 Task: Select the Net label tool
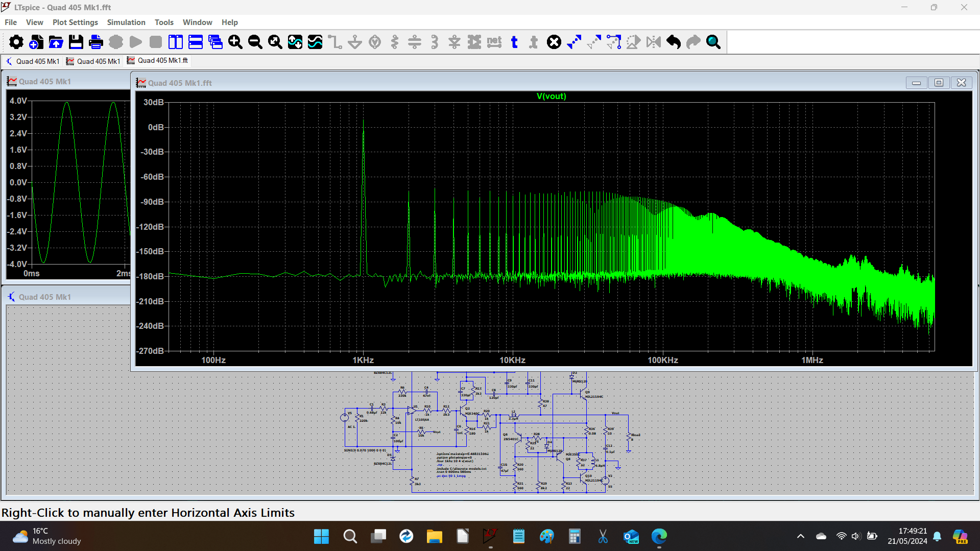(x=494, y=42)
